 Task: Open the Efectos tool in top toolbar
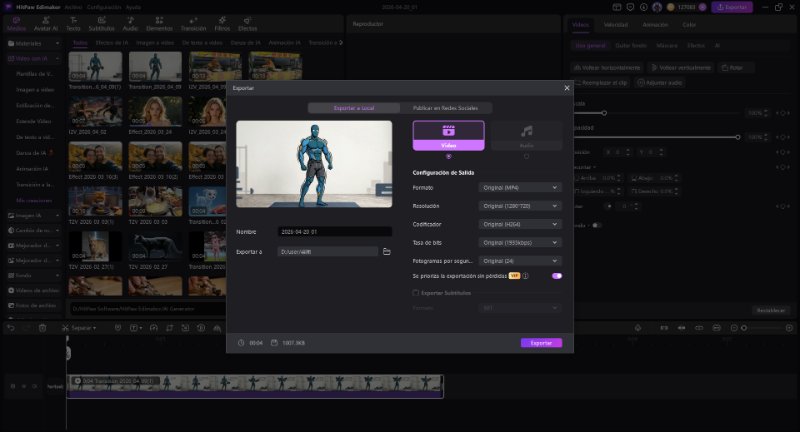pyautogui.click(x=248, y=22)
